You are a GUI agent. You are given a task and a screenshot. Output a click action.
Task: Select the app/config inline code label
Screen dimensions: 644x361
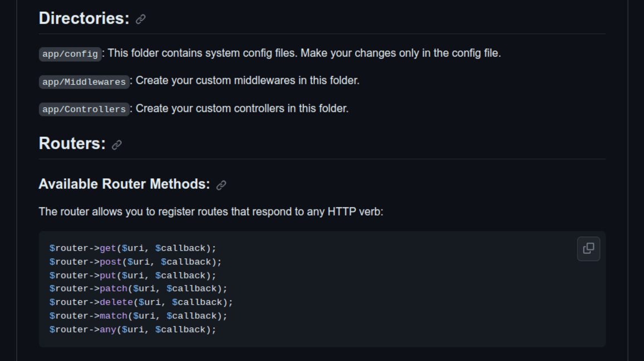point(70,54)
